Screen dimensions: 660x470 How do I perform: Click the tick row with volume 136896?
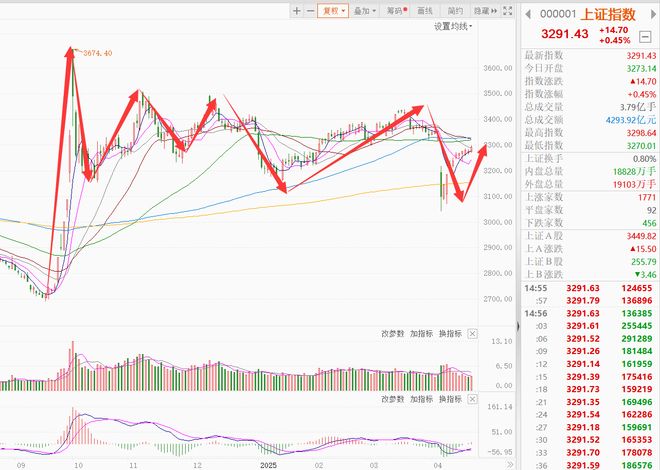click(590, 301)
